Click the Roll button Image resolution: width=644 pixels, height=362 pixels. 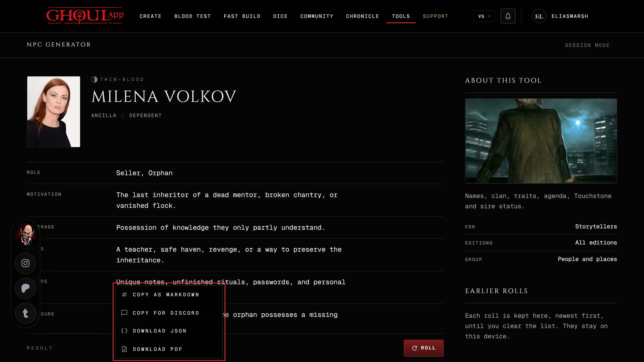[x=424, y=348]
